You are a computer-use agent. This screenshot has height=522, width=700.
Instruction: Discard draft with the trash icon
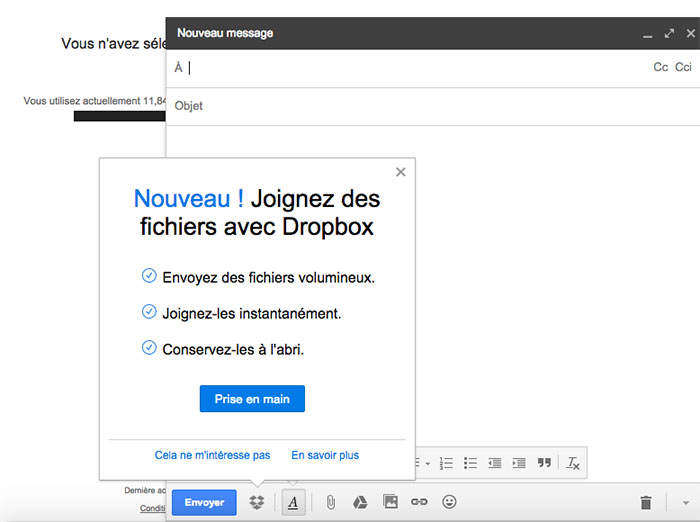pos(646,502)
